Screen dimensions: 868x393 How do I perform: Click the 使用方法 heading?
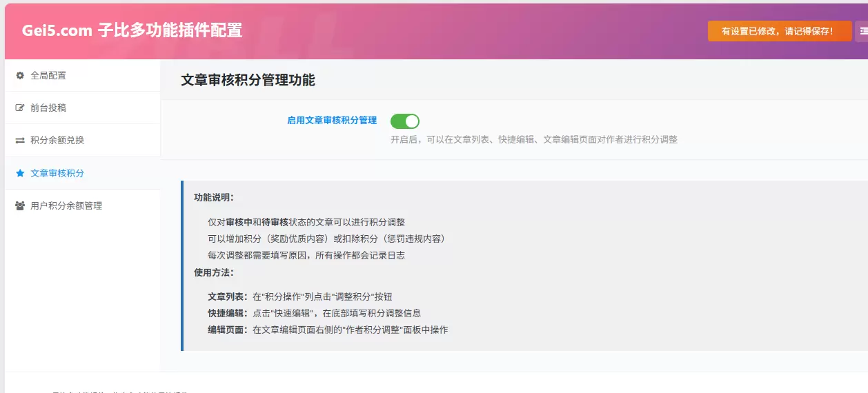click(214, 272)
